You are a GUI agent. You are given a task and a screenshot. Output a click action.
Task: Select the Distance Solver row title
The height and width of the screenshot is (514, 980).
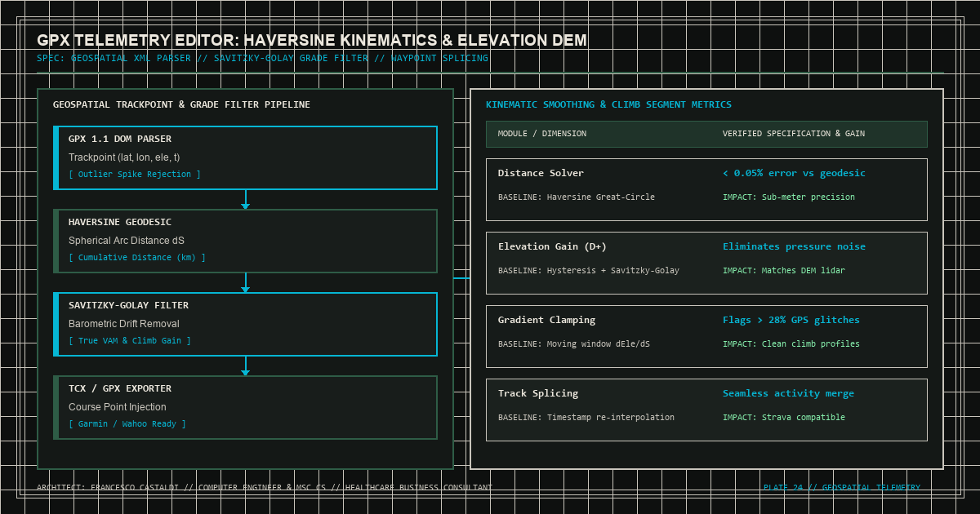coord(541,173)
